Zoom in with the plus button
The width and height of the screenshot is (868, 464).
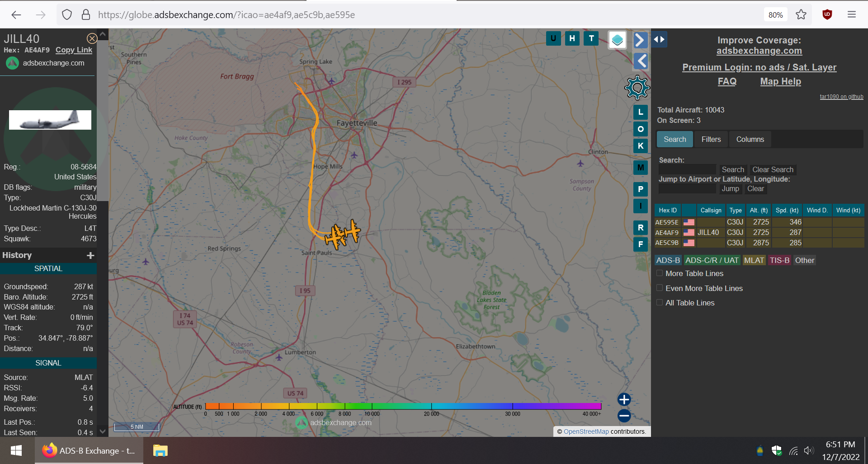pos(624,399)
